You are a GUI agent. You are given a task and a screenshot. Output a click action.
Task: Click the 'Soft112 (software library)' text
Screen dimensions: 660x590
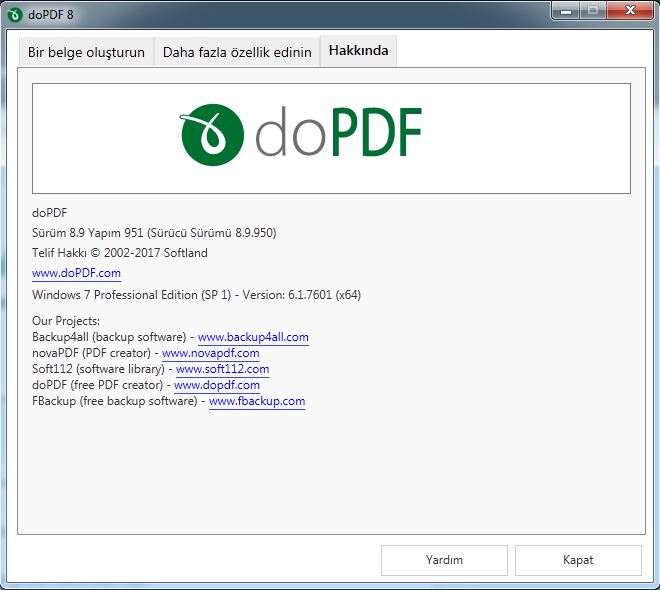pyautogui.click(x=98, y=369)
